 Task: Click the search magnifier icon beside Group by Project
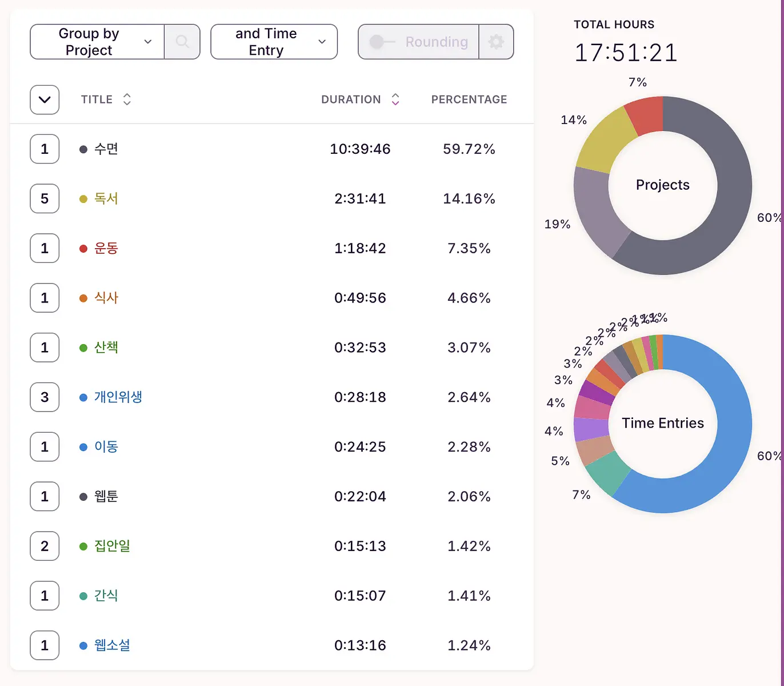tap(182, 42)
